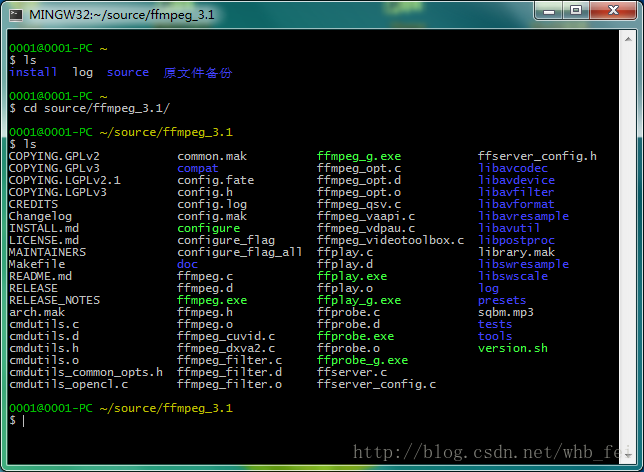Image resolution: width=644 pixels, height=472 pixels.
Task: Click the 'install' directory name
Action: point(33,72)
